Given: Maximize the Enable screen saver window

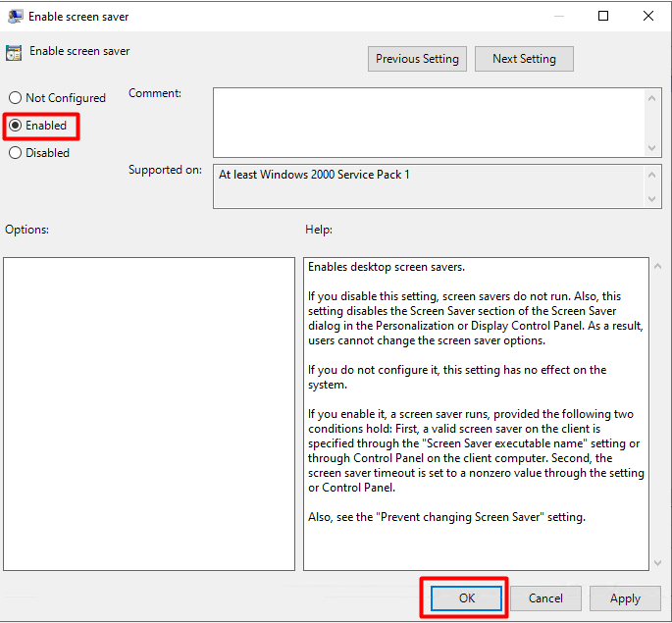Looking at the screenshot, I should [603, 16].
